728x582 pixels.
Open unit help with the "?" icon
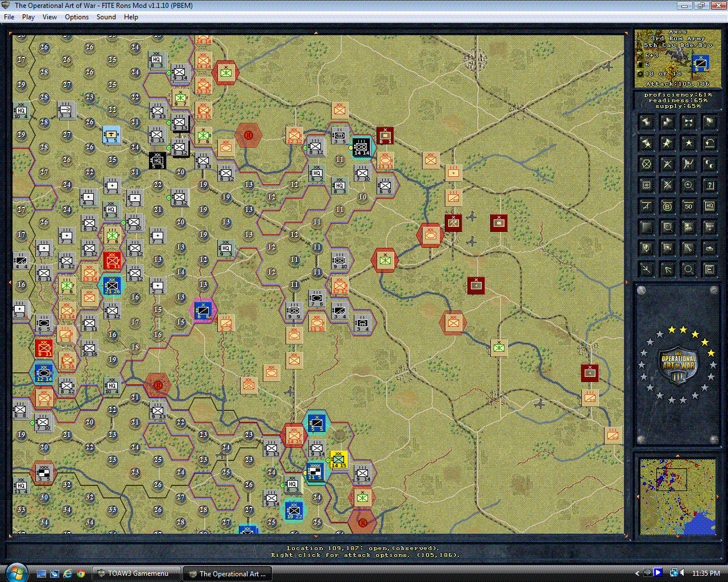[710, 185]
